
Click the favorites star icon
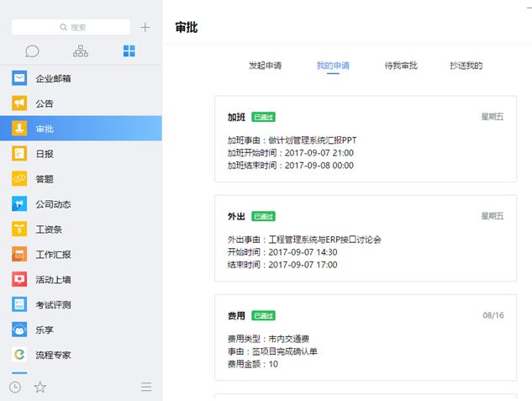click(40, 387)
